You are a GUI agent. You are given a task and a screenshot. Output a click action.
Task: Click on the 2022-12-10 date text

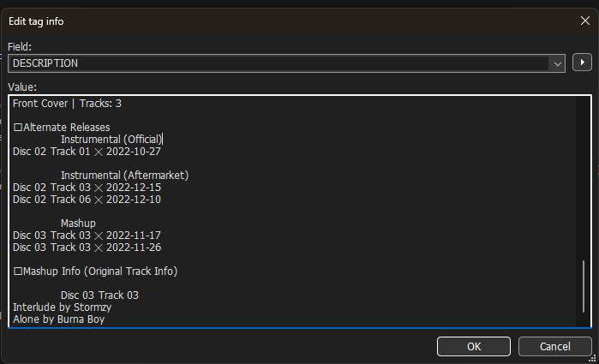134,200
